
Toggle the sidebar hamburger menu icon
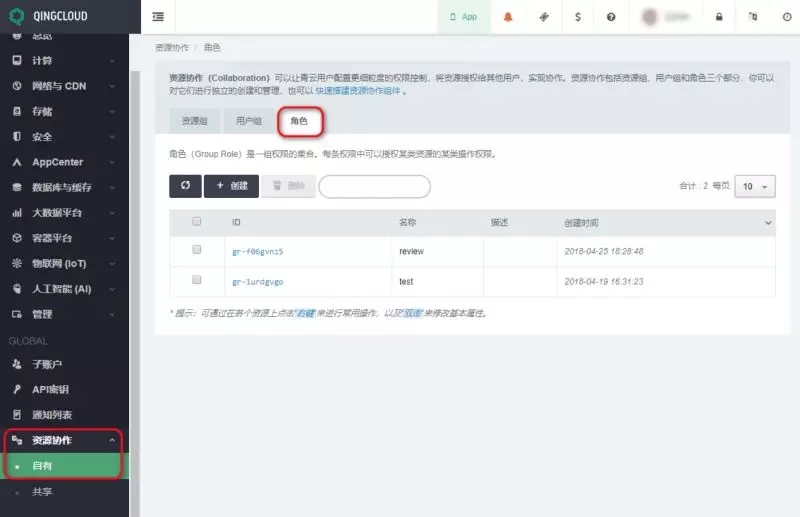click(158, 17)
